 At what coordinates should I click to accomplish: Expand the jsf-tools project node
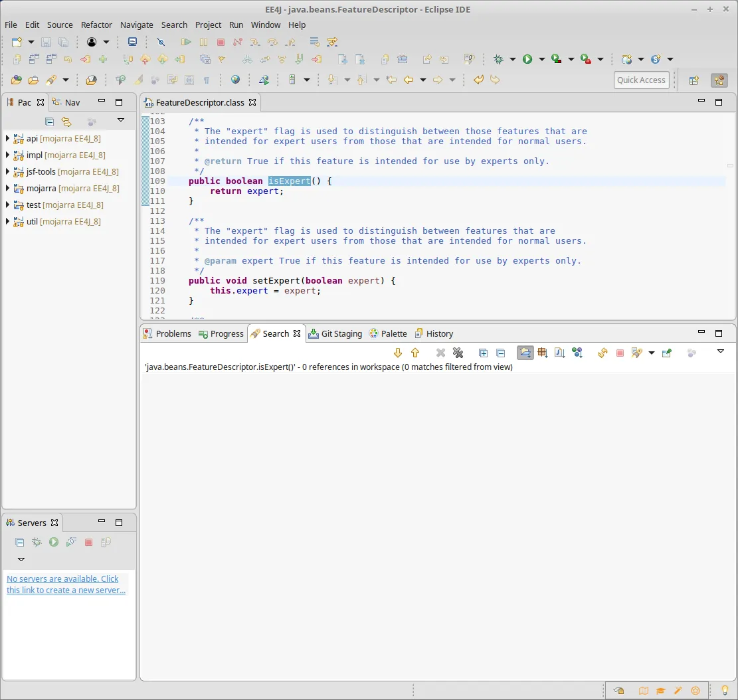tap(7, 171)
